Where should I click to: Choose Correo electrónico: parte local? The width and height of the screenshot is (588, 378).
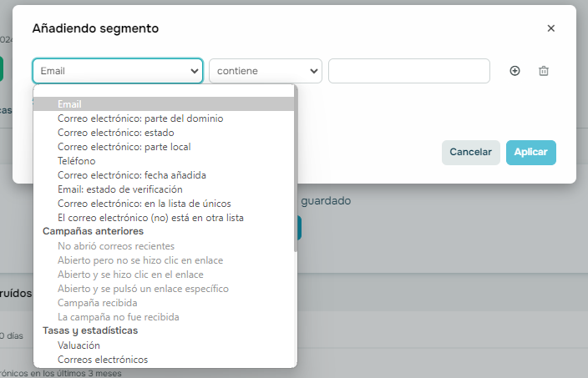(x=164, y=147)
